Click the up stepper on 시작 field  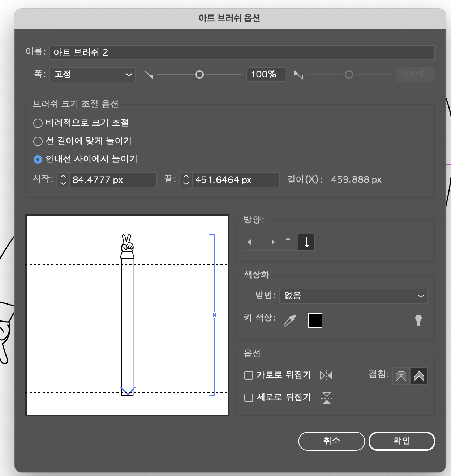click(63, 177)
